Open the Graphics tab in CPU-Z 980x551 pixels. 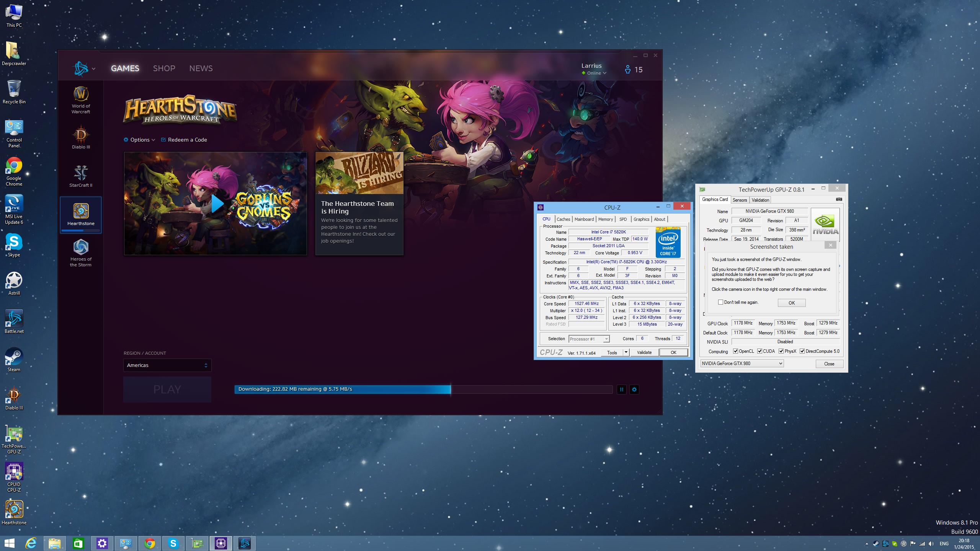point(641,219)
